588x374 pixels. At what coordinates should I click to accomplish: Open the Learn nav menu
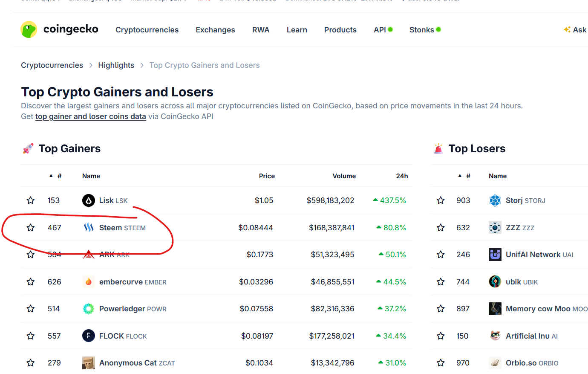pyautogui.click(x=297, y=30)
